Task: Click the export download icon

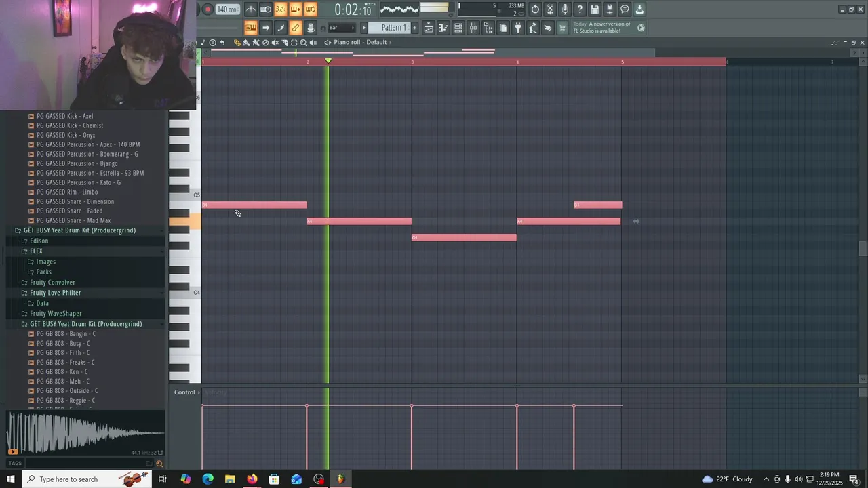Action: (x=639, y=9)
